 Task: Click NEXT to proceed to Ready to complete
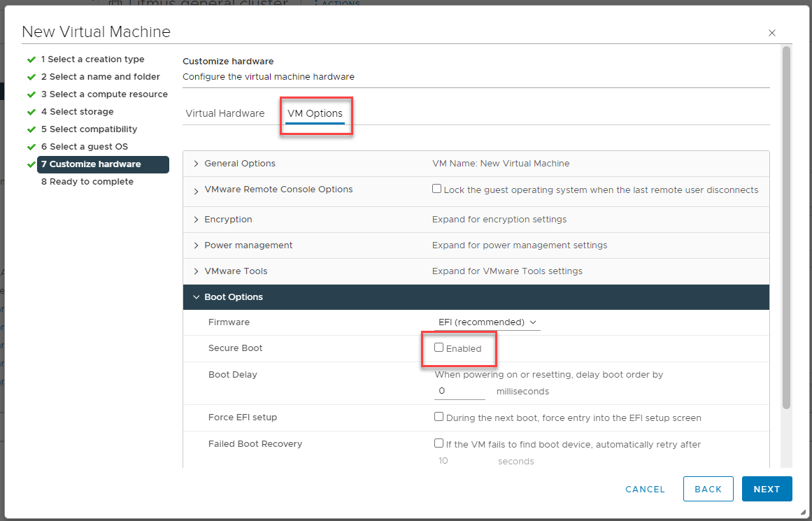[767, 489]
